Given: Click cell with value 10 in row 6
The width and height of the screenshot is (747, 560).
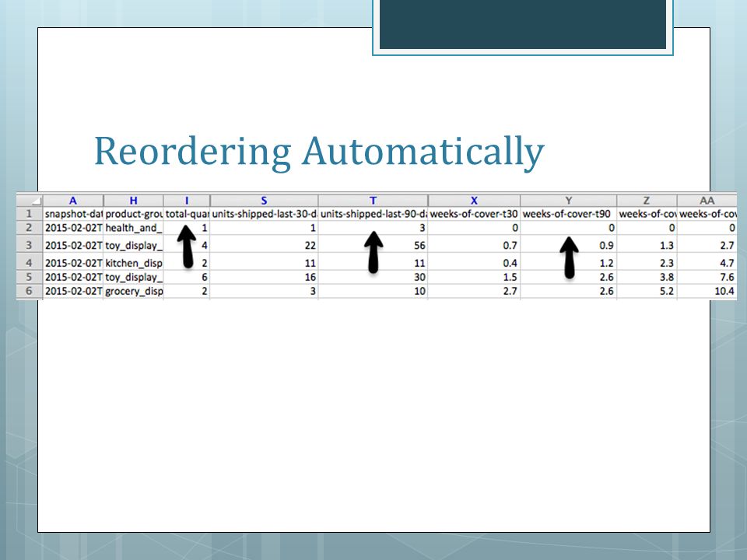Looking at the screenshot, I should point(373,291).
